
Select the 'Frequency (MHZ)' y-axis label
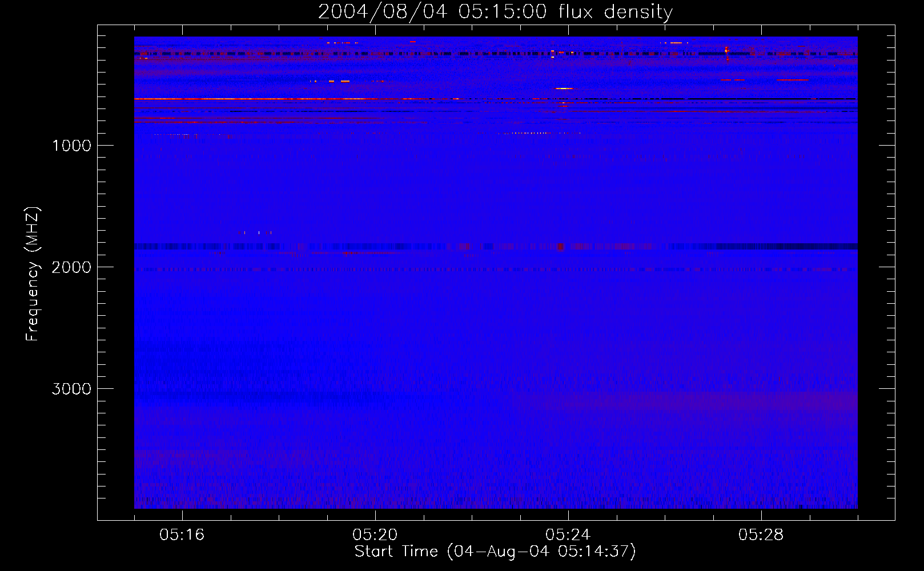coord(33,274)
